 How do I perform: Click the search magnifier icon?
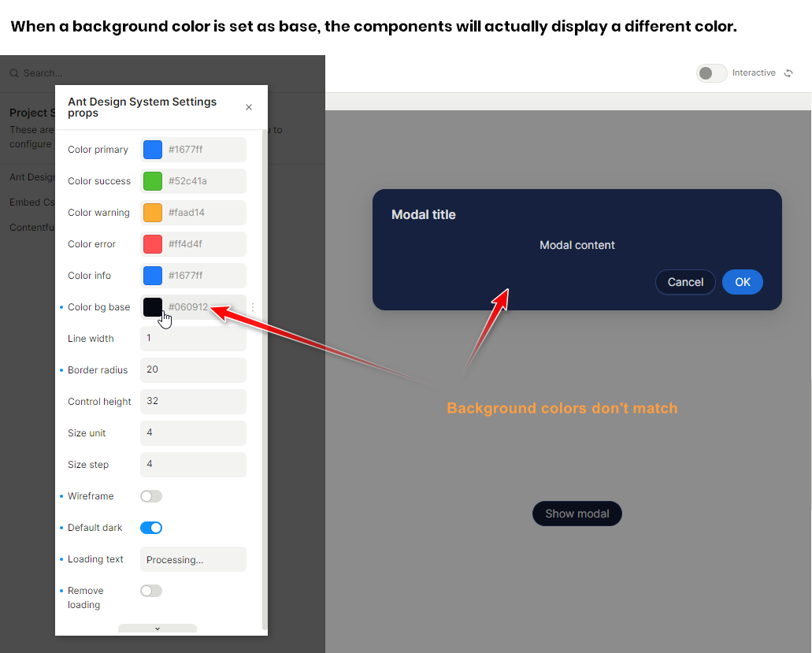click(14, 73)
